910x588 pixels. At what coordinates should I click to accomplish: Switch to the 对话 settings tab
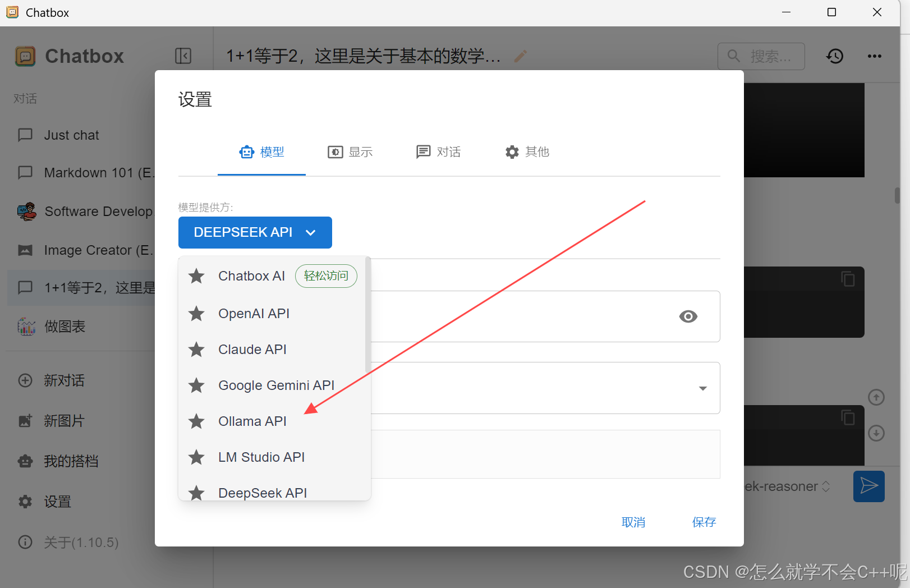tap(438, 152)
